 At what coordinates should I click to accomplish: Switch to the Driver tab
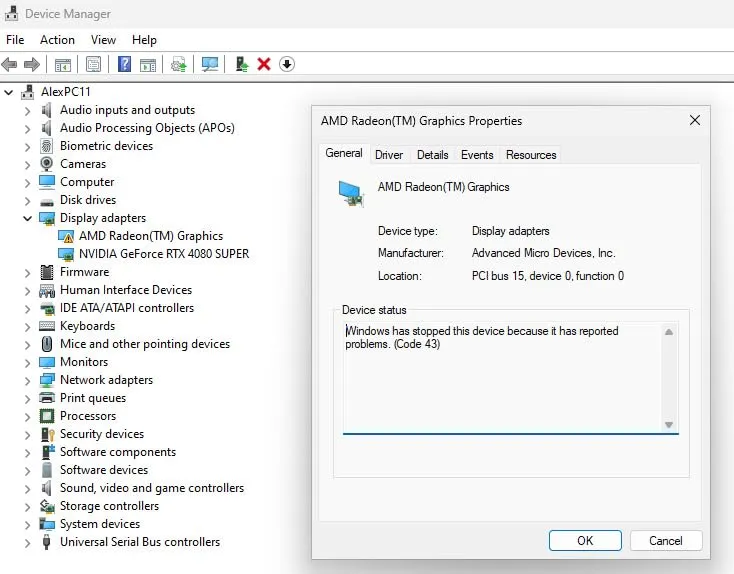pyautogui.click(x=389, y=155)
